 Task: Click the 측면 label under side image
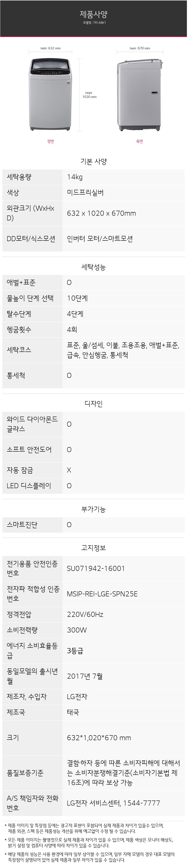click(x=140, y=141)
